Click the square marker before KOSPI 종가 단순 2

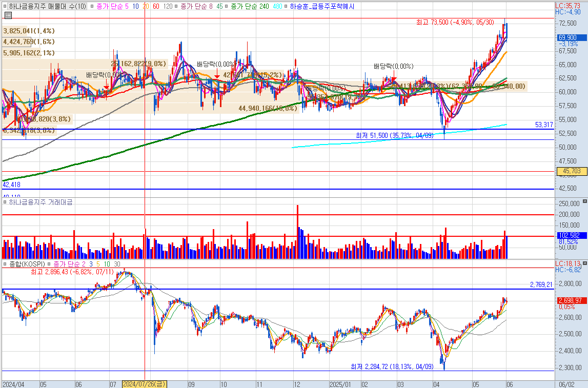pos(50,264)
